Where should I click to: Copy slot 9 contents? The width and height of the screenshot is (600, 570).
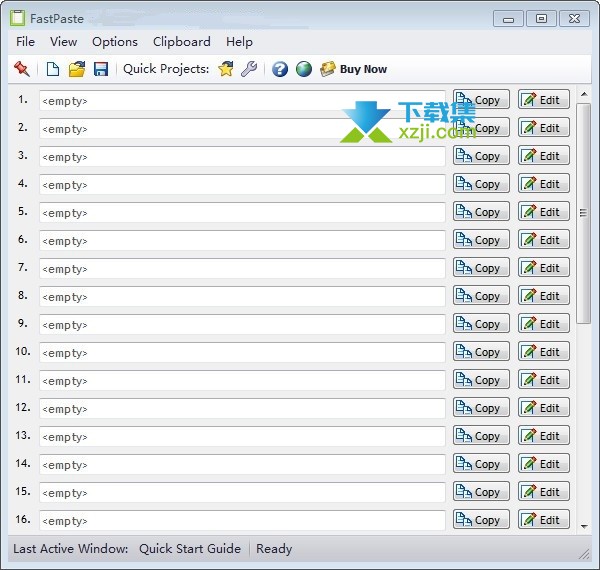[481, 324]
